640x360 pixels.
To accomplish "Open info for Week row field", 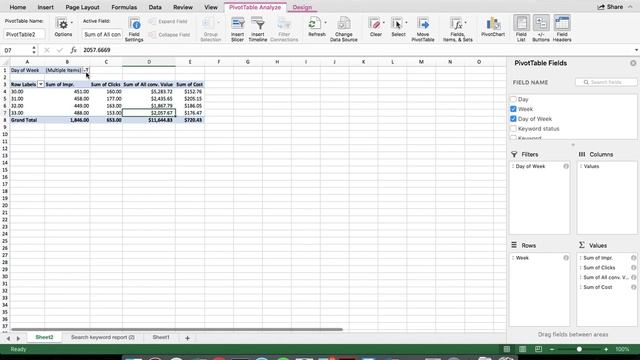I will click(x=566, y=258).
